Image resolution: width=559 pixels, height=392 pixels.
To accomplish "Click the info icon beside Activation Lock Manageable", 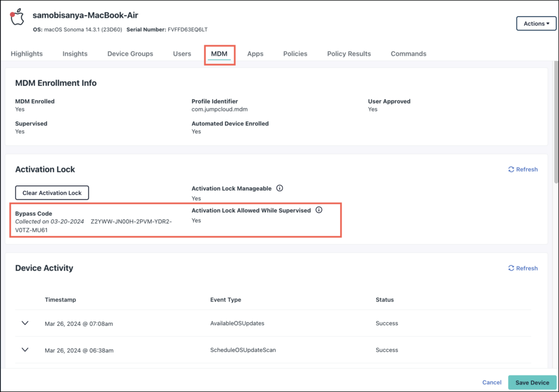I will [279, 188].
